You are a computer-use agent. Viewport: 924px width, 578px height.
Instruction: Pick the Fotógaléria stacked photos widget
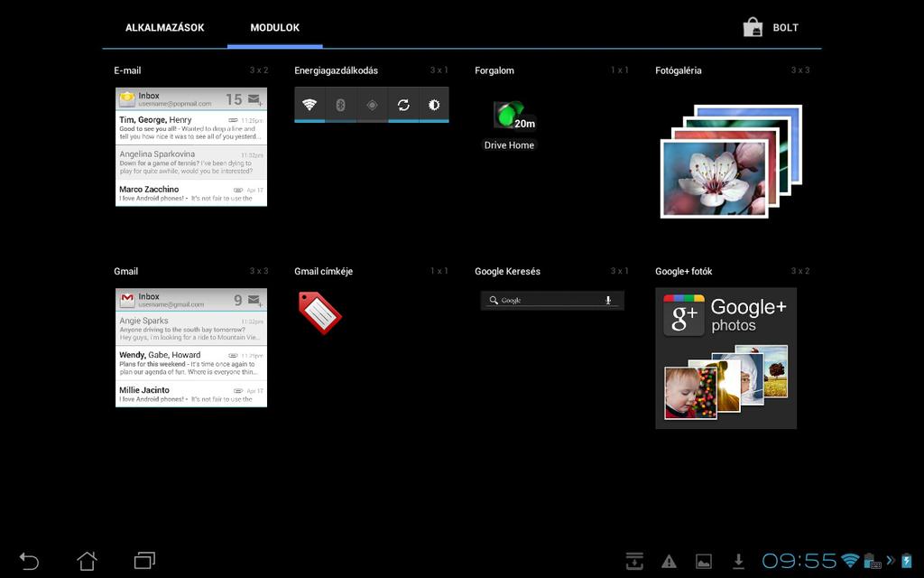click(x=731, y=161)
